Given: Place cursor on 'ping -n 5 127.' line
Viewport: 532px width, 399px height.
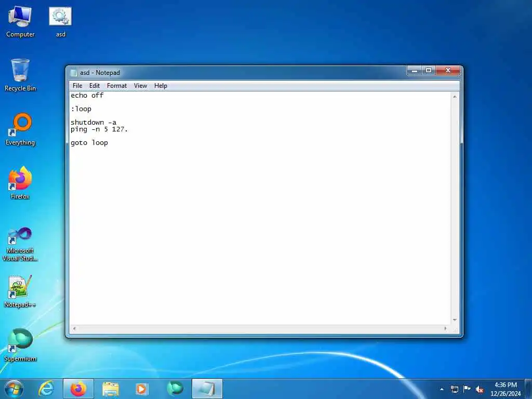Looking at the screenshot, I should point(99,129).
